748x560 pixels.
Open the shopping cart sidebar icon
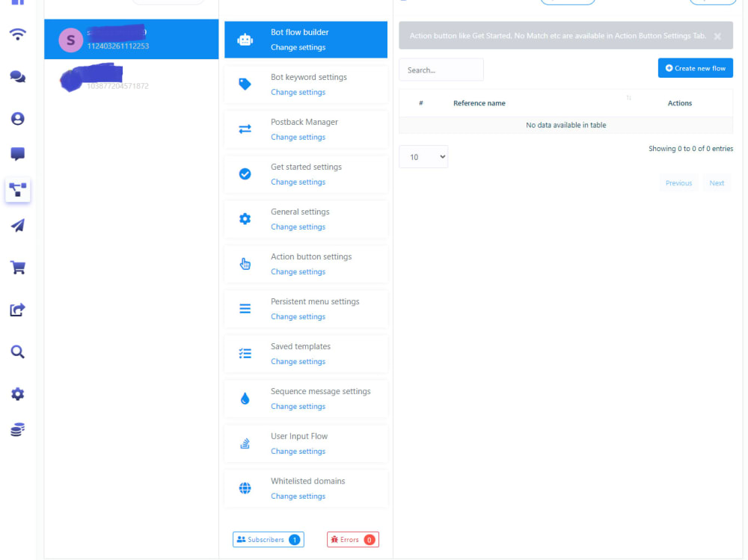coord(18,267)
